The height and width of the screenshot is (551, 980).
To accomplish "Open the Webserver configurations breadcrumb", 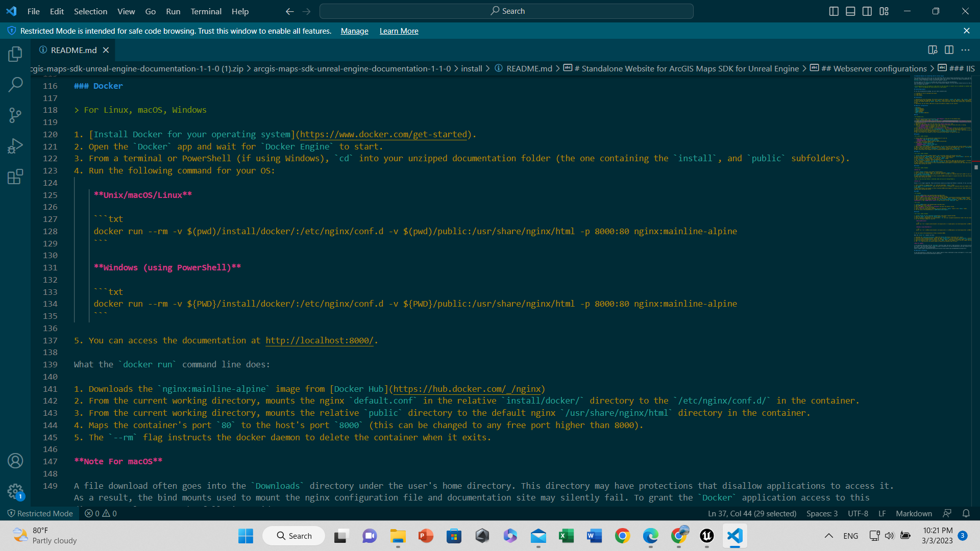I will click(x=873, y=69).
